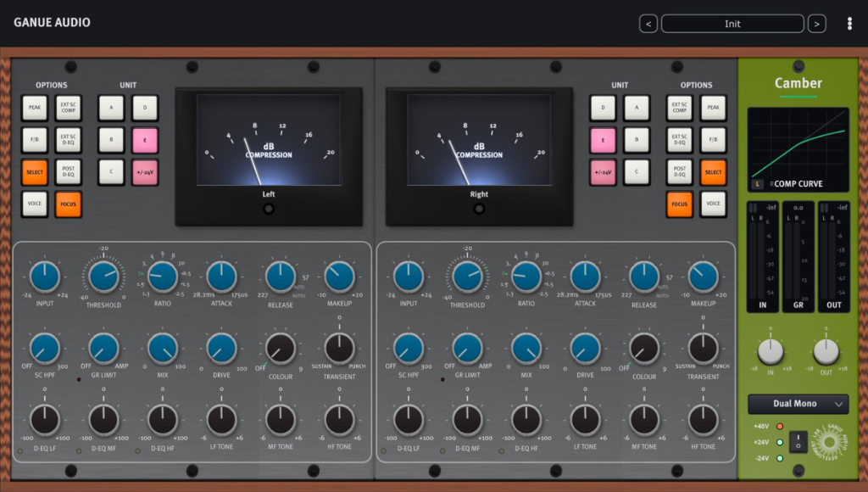
Task: Flip the power rocker switch
Action: coord(798,442)
